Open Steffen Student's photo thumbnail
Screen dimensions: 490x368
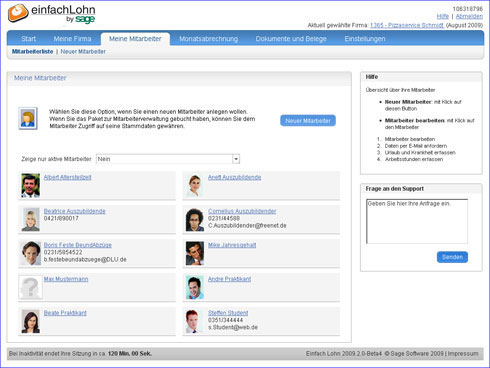pyautogui.click(x=195, y=321)
